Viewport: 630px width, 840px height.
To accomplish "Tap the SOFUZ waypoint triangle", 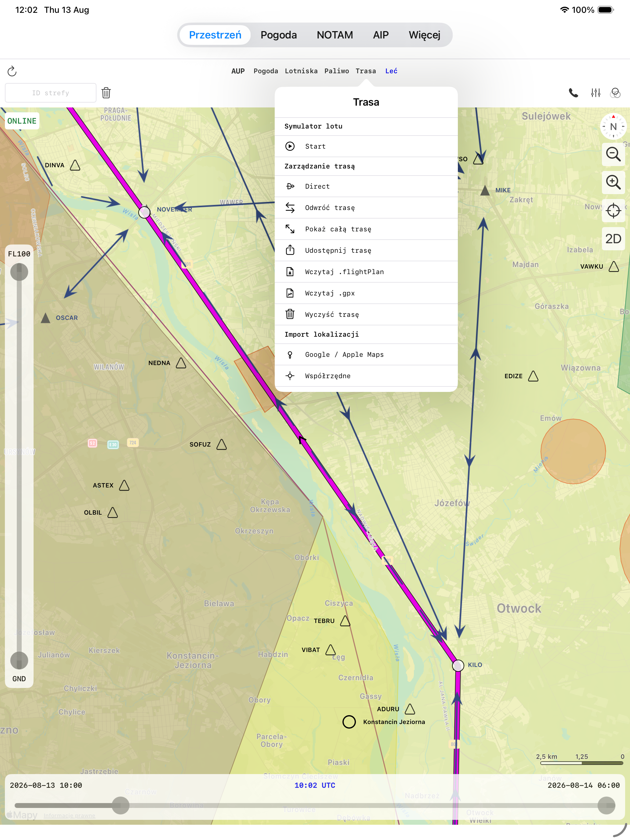I will point(222,444).
